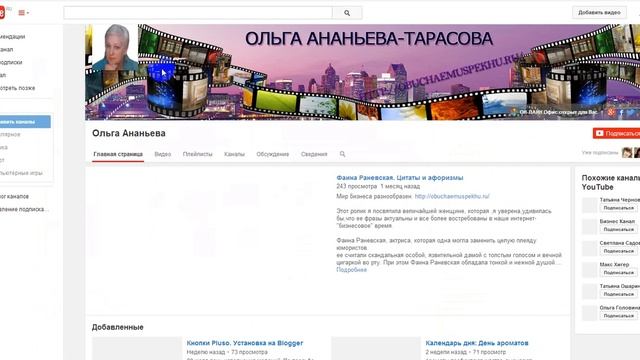Subscribe to the Бизнес Канал channel
The image size is (640, 360).
coord(619,229)
